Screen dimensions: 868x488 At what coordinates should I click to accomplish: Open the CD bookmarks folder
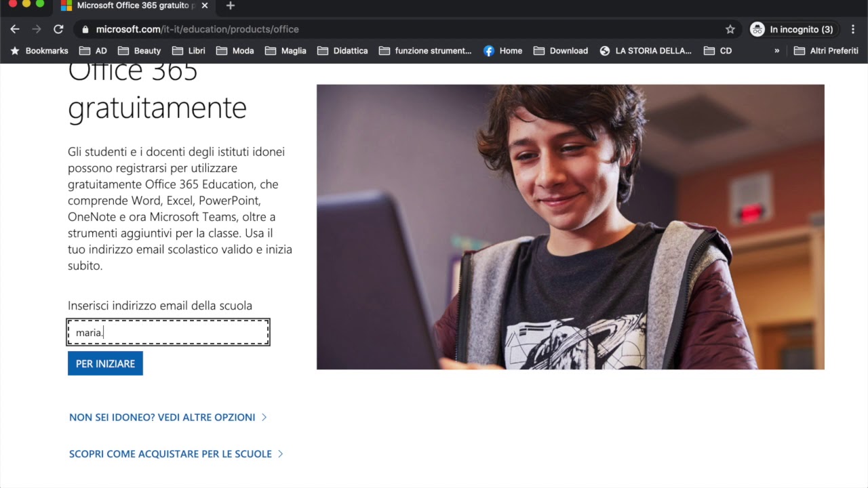coord(717,51)
